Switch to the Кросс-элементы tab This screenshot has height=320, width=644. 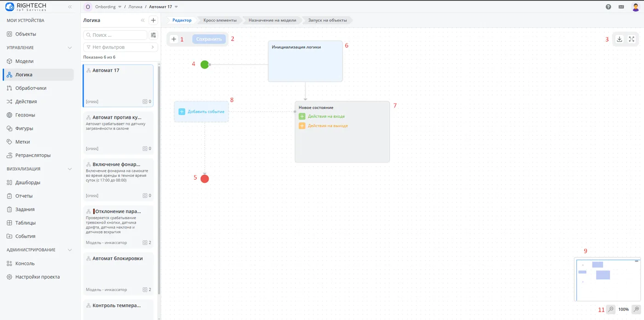(220, 20)
